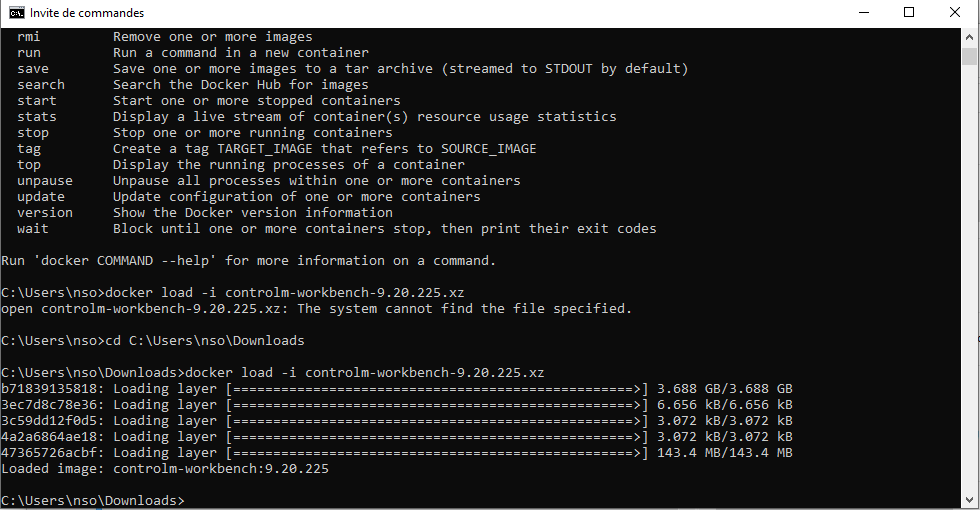980x510 pixels.
Task: Close the Invite de commandes window
Action: coord(955,12)
